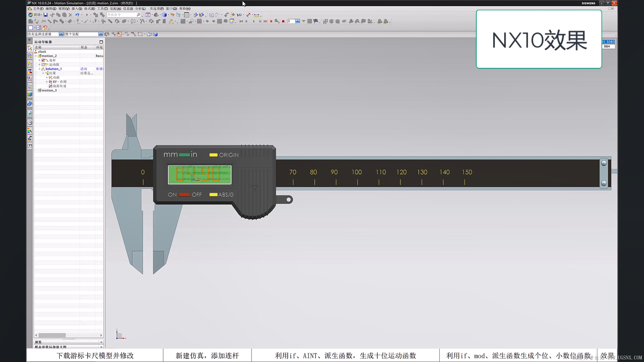Viewport: 644px width, 362px height.
Task: Open the 启动 start dropdown
Action: click(36, 15)
